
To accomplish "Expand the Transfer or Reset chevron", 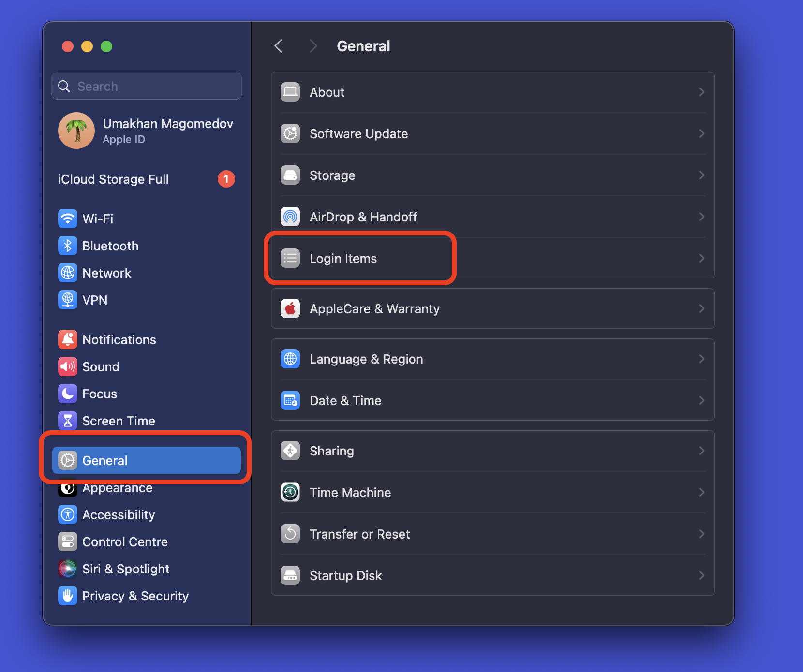I will pos(701,534).
